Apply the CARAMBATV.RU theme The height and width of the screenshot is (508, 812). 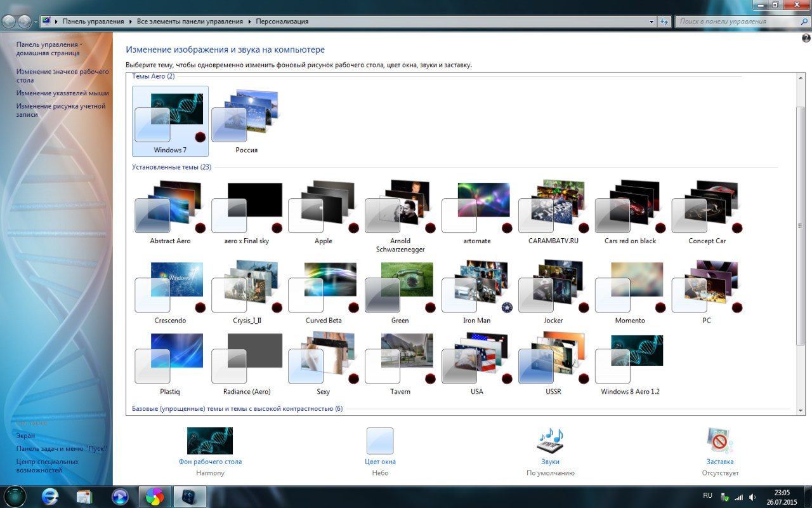click(554, 212)
